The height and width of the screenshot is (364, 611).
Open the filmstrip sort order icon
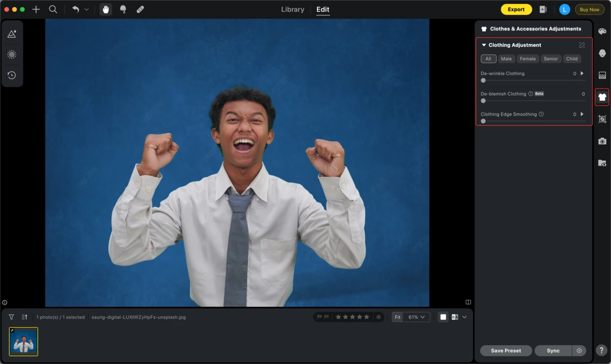pos(24,317)
